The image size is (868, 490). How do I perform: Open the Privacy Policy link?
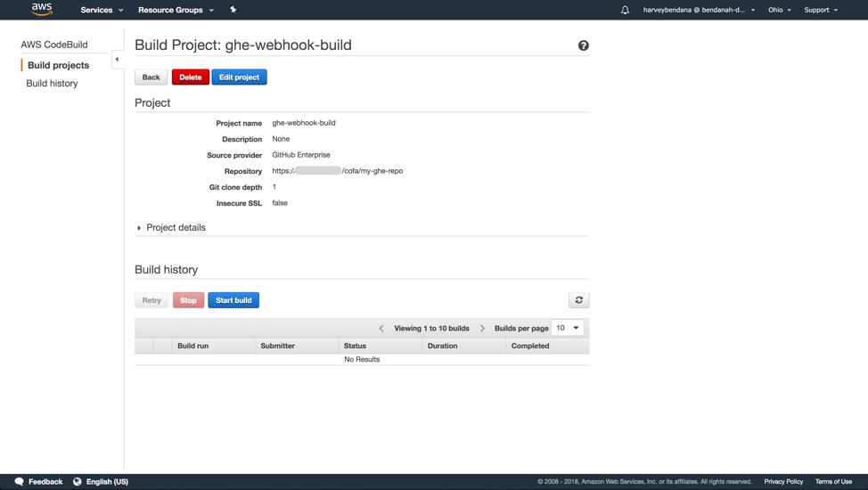coord(783,482)
